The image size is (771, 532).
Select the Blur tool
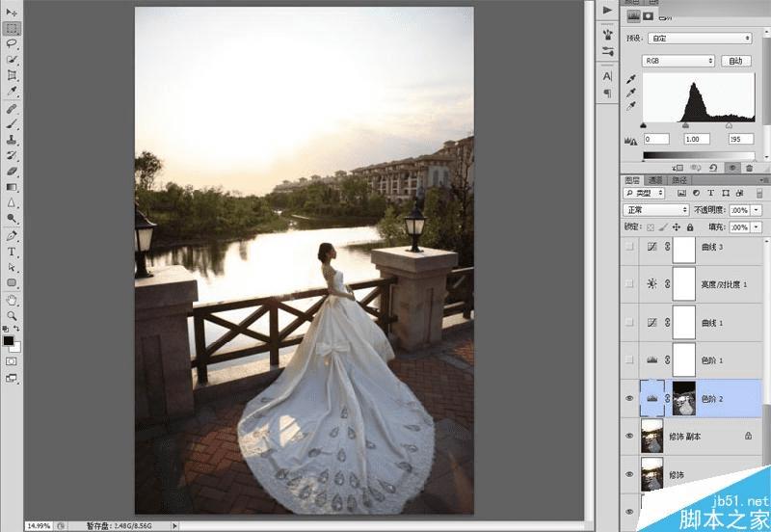(x=12, y=202)
